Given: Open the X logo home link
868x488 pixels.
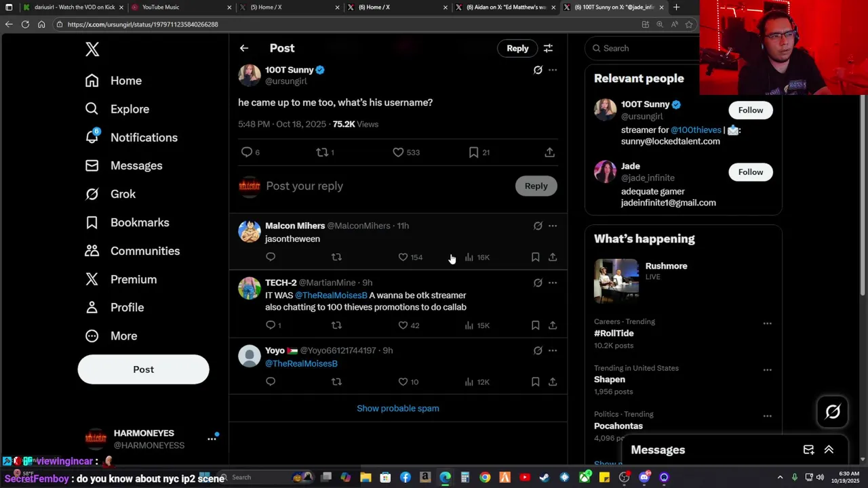Looking at the screenshot, I should [x=92, y=49].
